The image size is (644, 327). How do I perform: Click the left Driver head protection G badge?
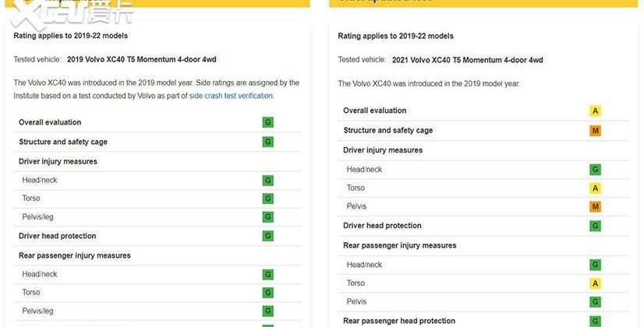(267, 236)
